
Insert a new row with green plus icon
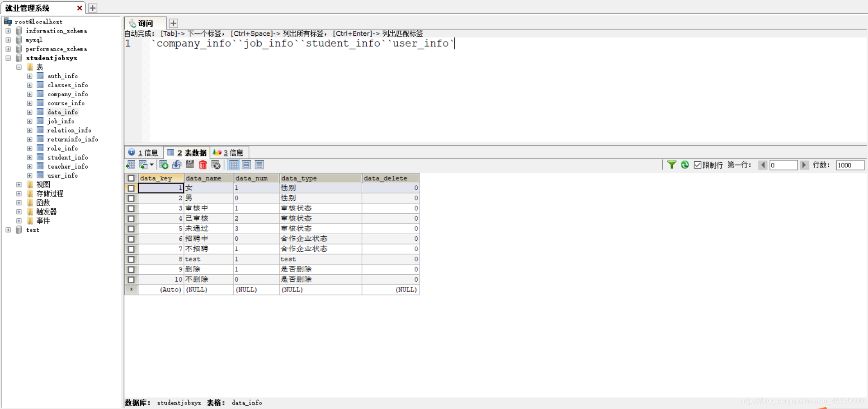click(164, 165)
